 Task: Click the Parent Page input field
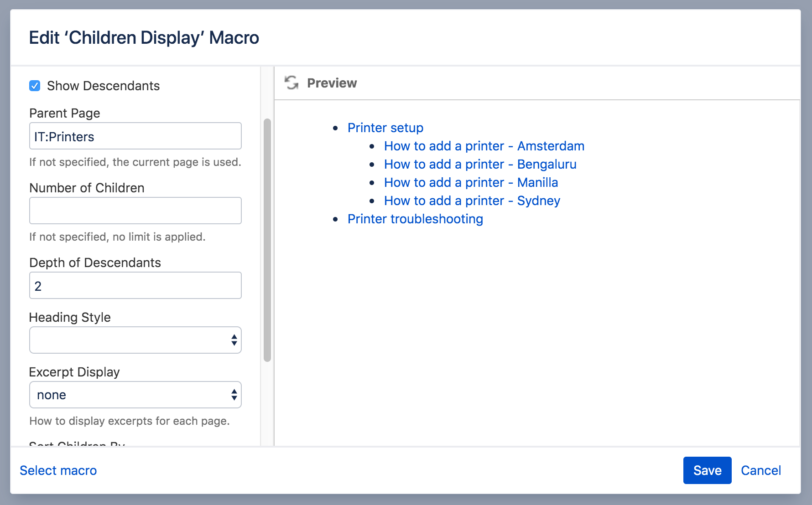(x=135, y=136)
